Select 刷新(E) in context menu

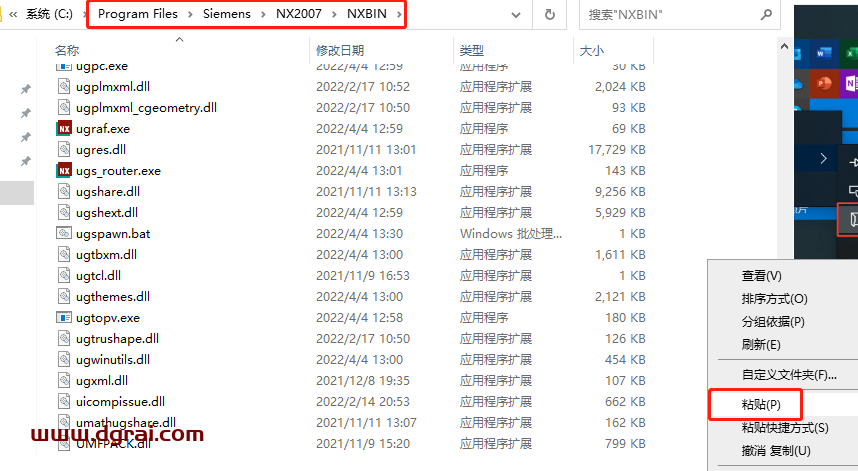tap(761, 345)
